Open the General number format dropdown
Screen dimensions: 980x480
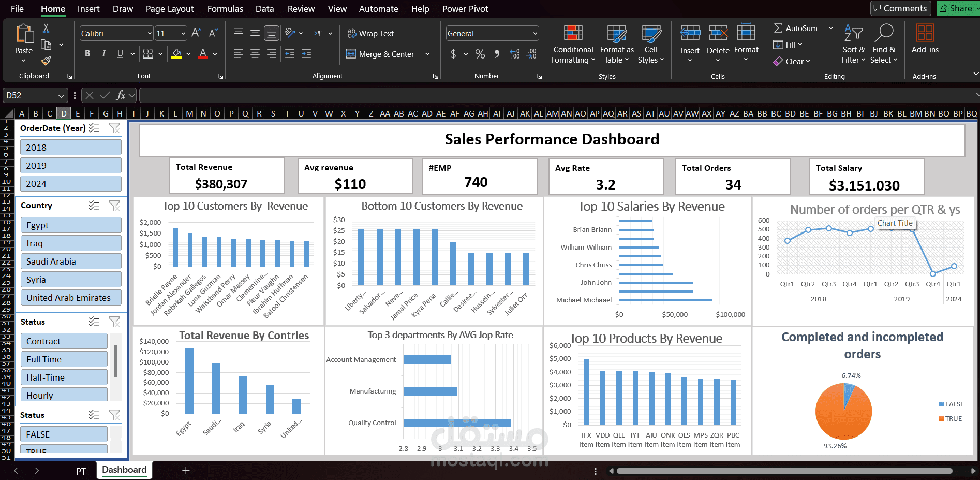[x=535, y=34]
